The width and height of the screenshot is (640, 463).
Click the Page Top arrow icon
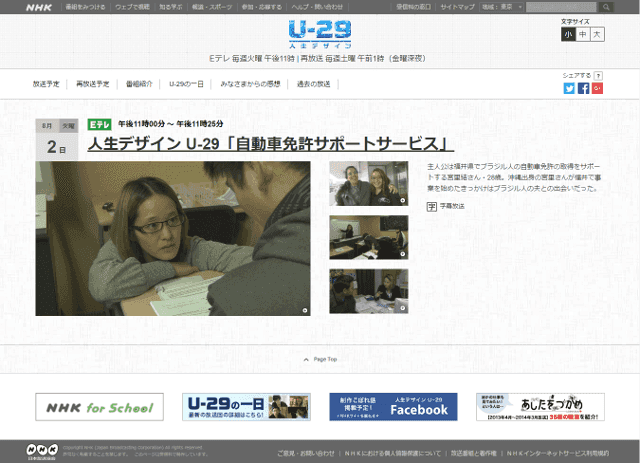pos(306,360)
